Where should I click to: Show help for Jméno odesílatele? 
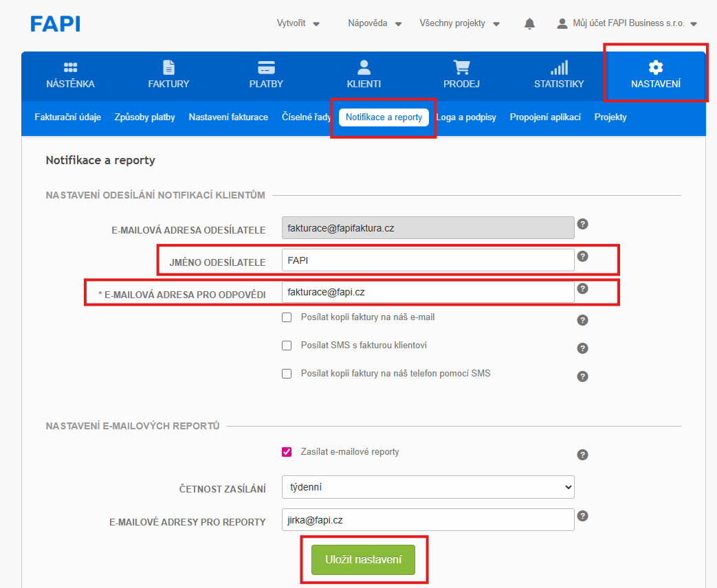click(582, 256)
